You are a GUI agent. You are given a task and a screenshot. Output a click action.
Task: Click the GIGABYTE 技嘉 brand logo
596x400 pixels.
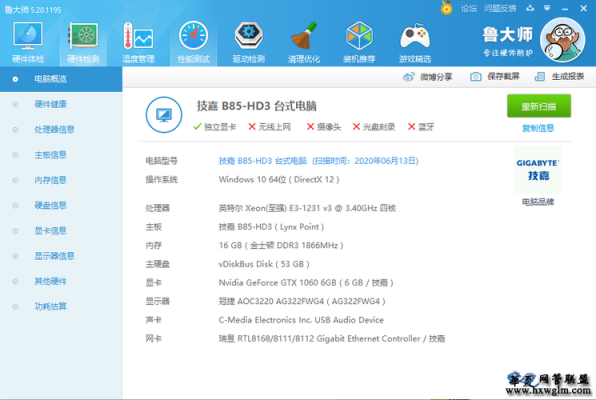click(538, 170)
